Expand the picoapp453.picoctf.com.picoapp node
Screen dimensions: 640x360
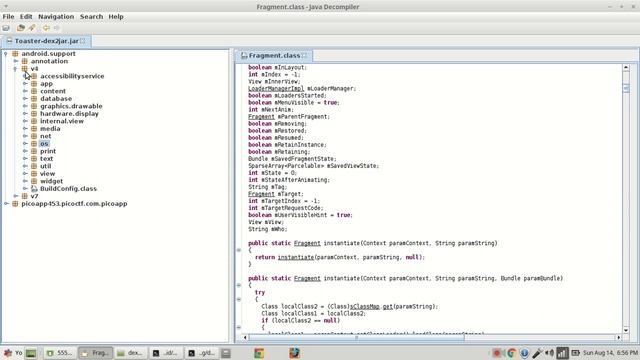pos(6,204)
